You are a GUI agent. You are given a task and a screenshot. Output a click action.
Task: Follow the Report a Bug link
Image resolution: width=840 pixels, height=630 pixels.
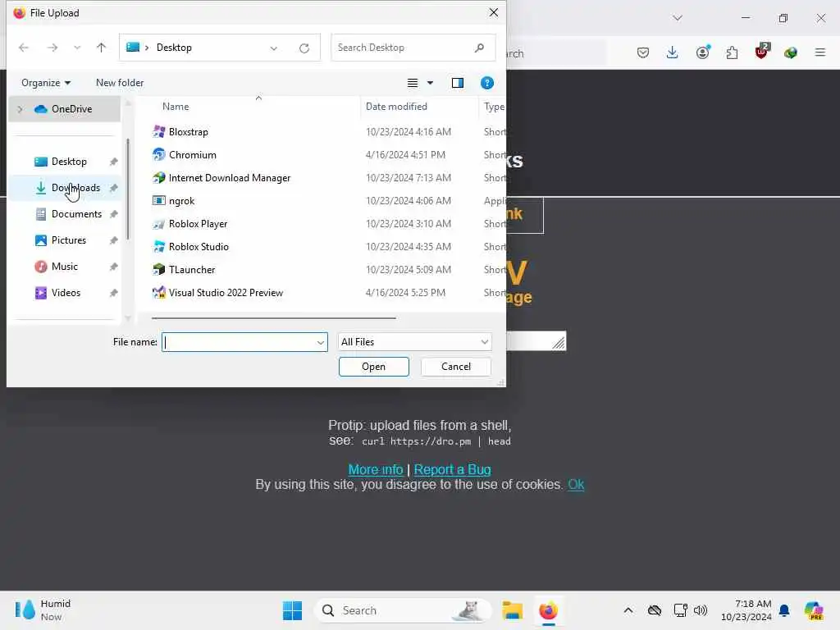click(452, 469)
